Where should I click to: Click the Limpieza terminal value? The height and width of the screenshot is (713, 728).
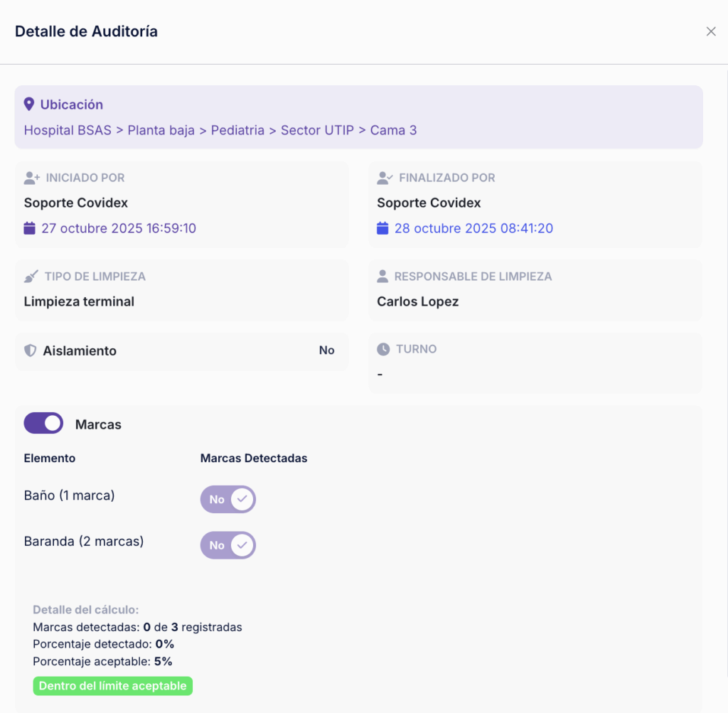pyautogui.click(x=79, y=301)
